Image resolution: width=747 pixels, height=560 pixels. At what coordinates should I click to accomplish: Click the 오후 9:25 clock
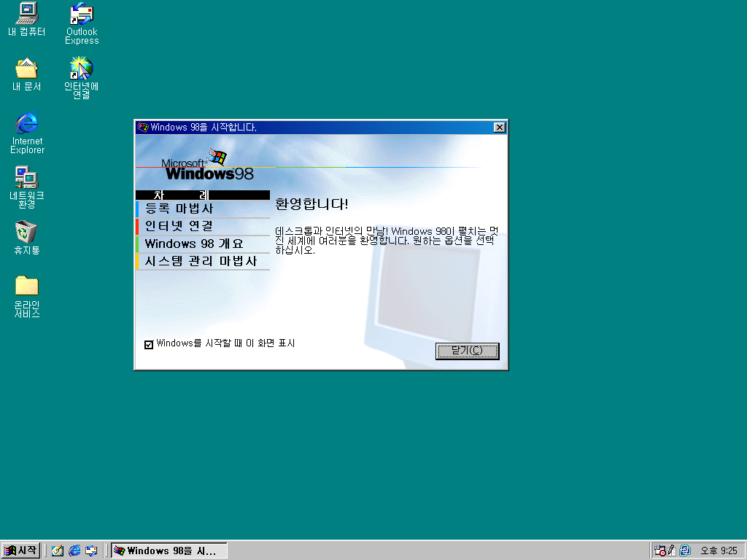(719, 551)
